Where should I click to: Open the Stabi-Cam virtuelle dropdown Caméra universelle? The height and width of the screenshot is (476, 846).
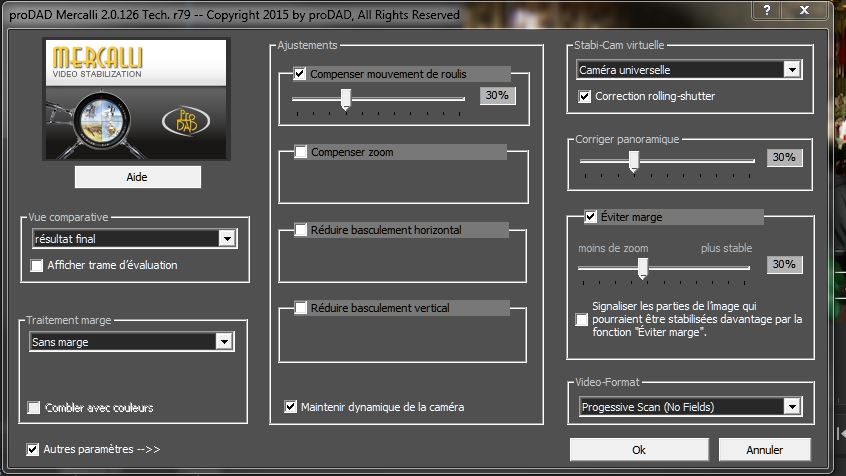[x=689, y=70]
